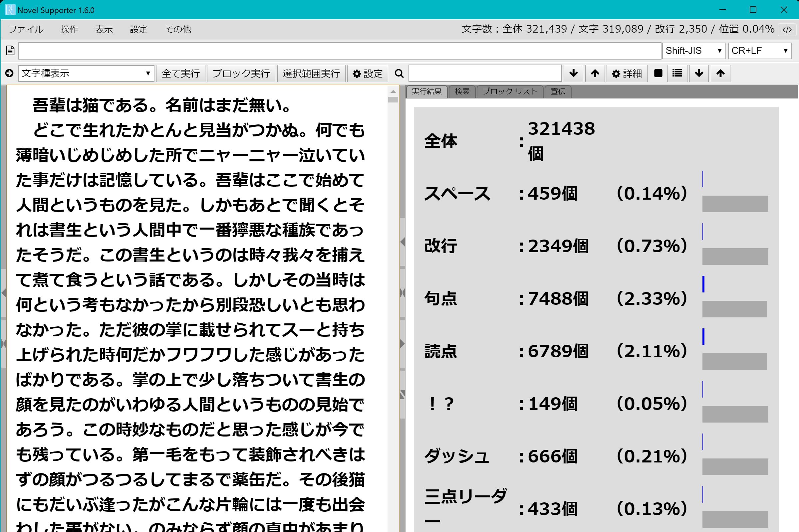The width and height of the screenshot is (799, 532).
Task: Open the 設定 menu in menu bar
Action: pyautogui.click(x=138, y=29)
